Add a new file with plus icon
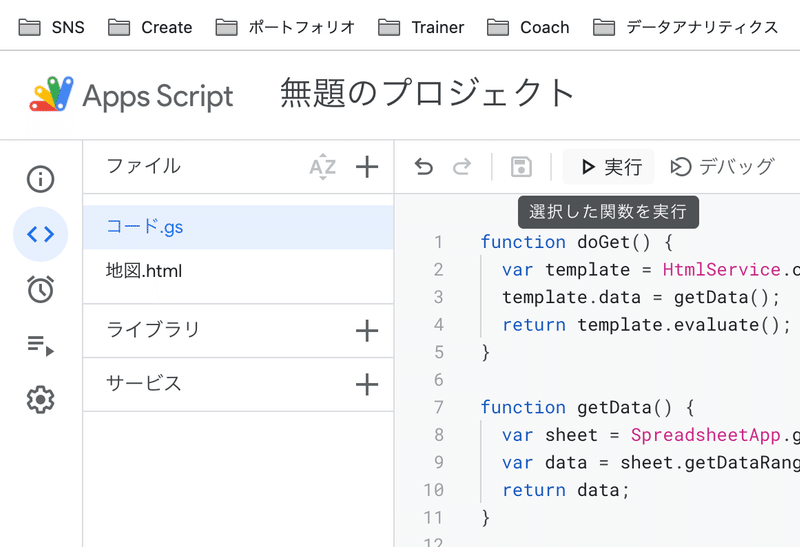800x547 pixels. click(367, 167)
